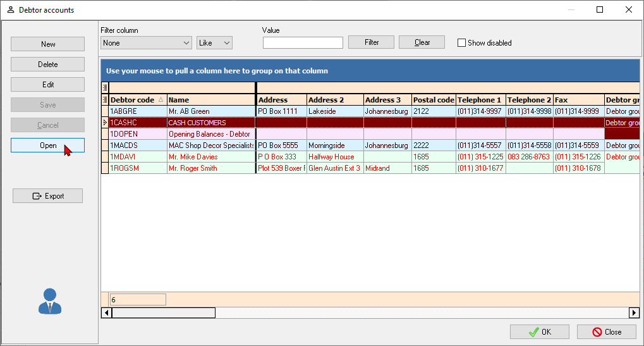Click postal code 2222
Screen dimensions: 644x346
point(434,145)
